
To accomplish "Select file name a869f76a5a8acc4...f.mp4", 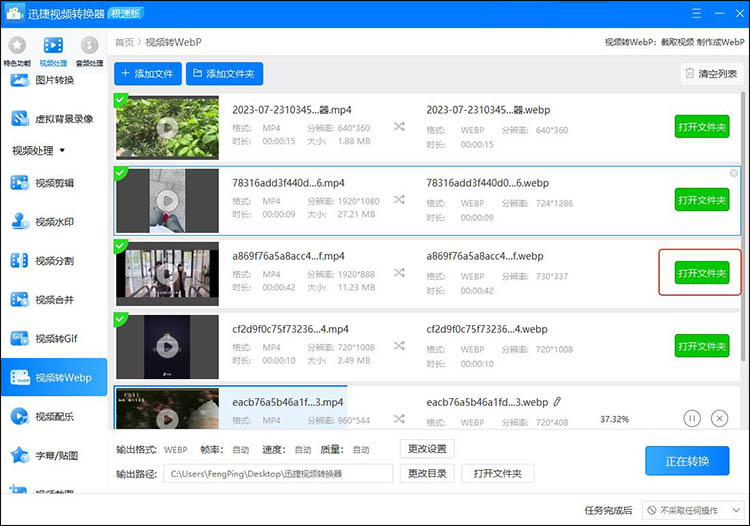I will click(x=288, y=256).
